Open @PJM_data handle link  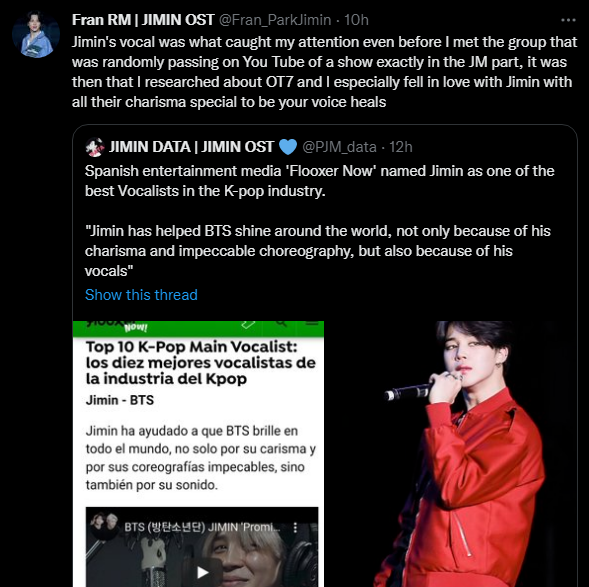click(339, 147)
